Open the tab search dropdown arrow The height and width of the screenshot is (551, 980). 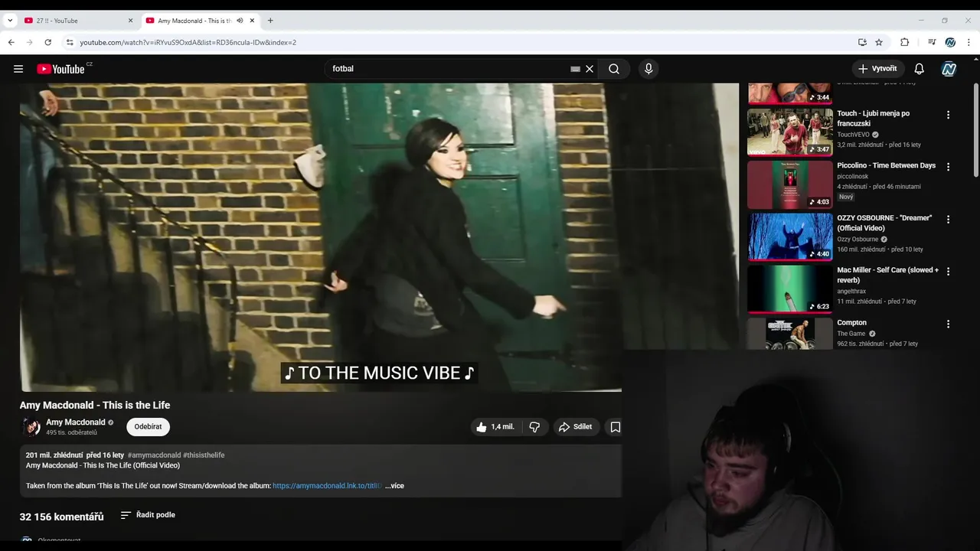point(10,21)
